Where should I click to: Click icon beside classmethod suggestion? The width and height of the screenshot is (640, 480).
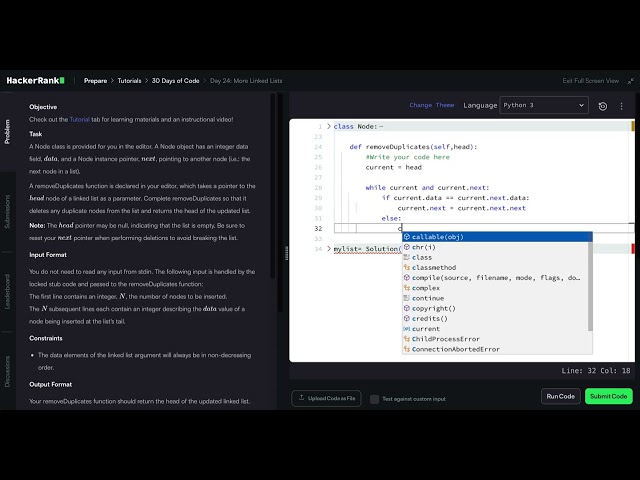[407, 267]
